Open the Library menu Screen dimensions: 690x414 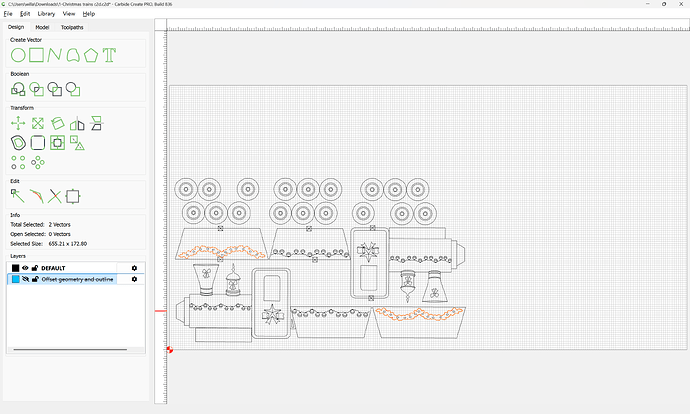pos(46,14)
